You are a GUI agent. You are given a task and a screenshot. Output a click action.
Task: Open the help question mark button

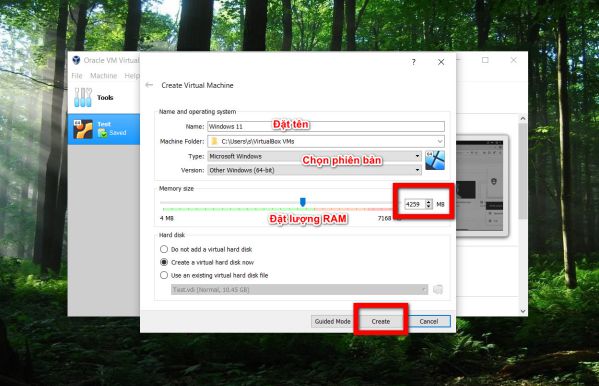pyautogui.click(x=414, y=62)
